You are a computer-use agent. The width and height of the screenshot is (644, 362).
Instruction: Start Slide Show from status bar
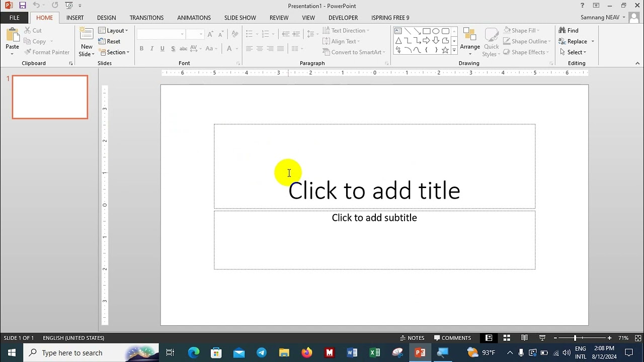[x=542, y=338]
